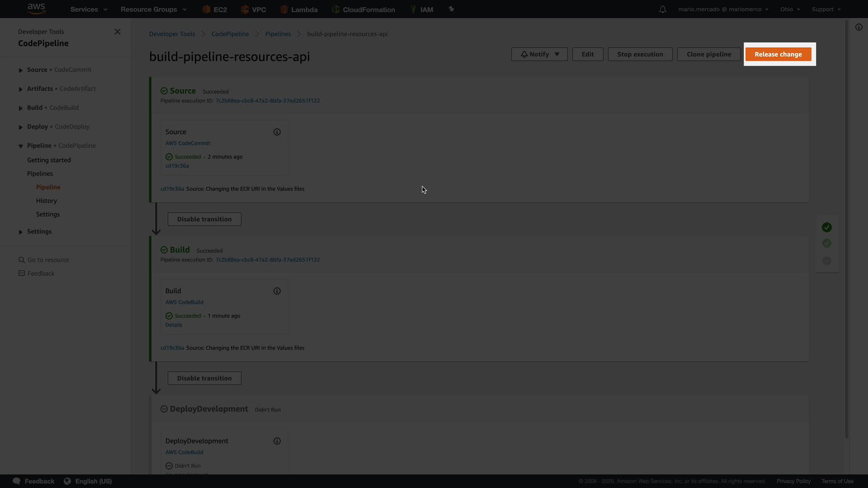Screen dimensions: 868x488
Task: Click the notifications bell icon
Action: pyautogui.click(x=662, y=9)
